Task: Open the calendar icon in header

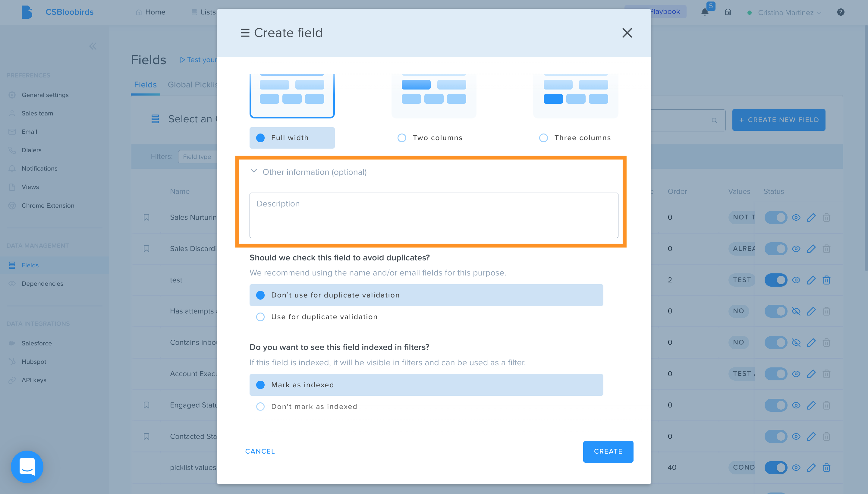Action: [x=728, y=12]
